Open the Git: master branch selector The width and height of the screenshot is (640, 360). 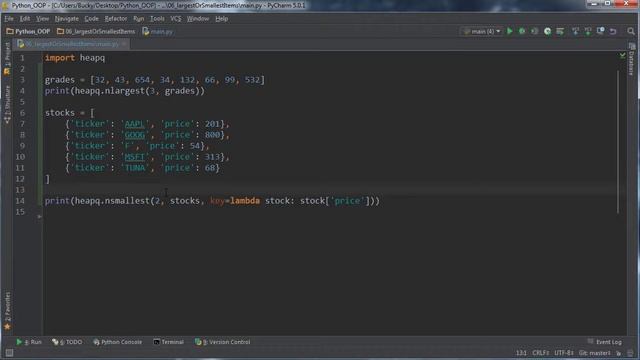click(x=595, y=353)
